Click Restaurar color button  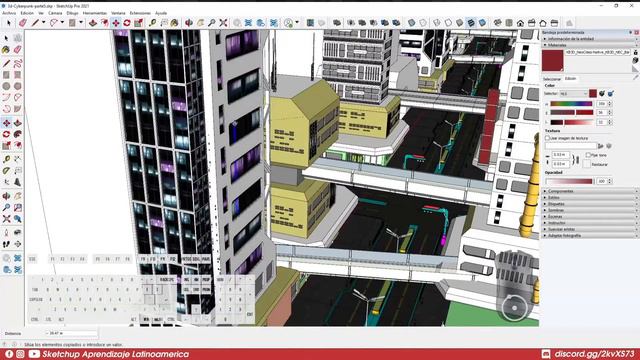587,164
